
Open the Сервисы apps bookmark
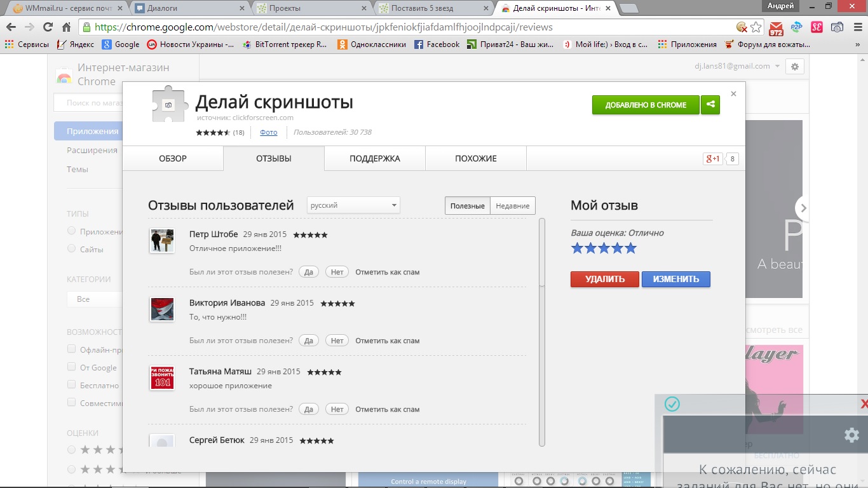click(x=27, y=44)
